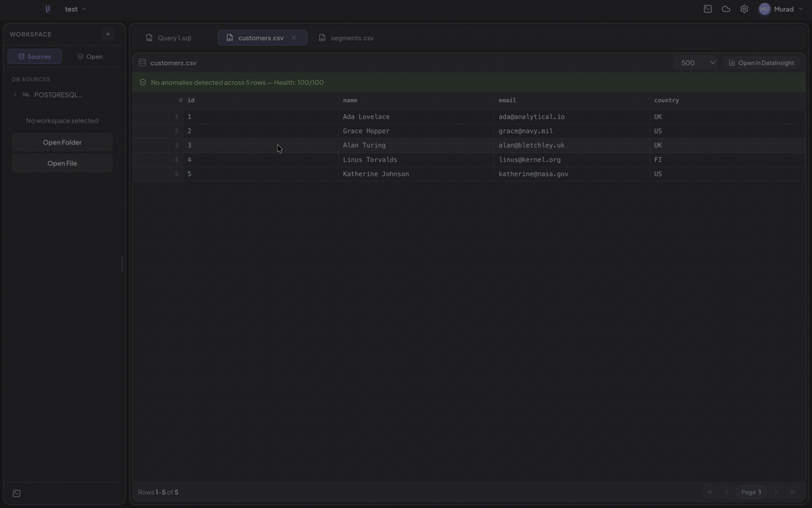The height and width of the screenshot is (508, 812).
Task: Click the MU user avatar
Action: coord(764,9)
